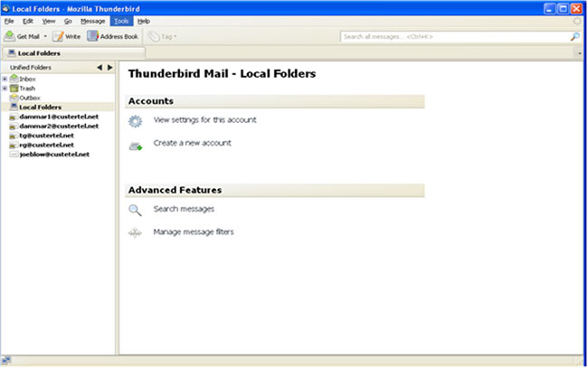
Task: Open the Get Mail dropdown arrow
Action: (x=45, y=36)
